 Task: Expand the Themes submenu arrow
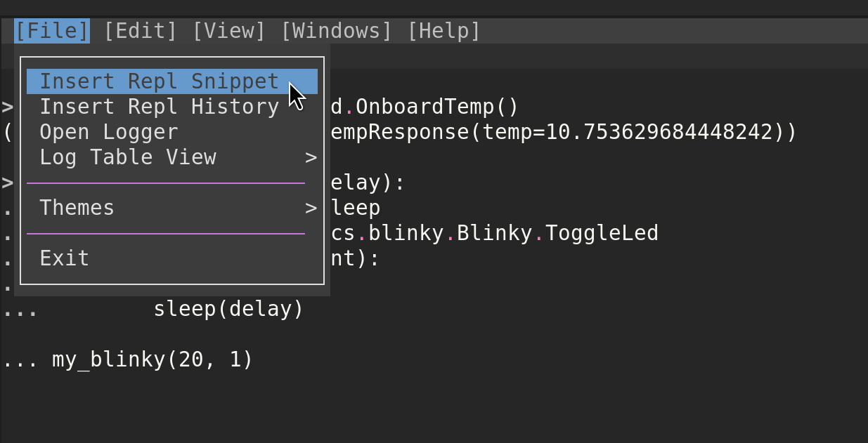[311, 209]
